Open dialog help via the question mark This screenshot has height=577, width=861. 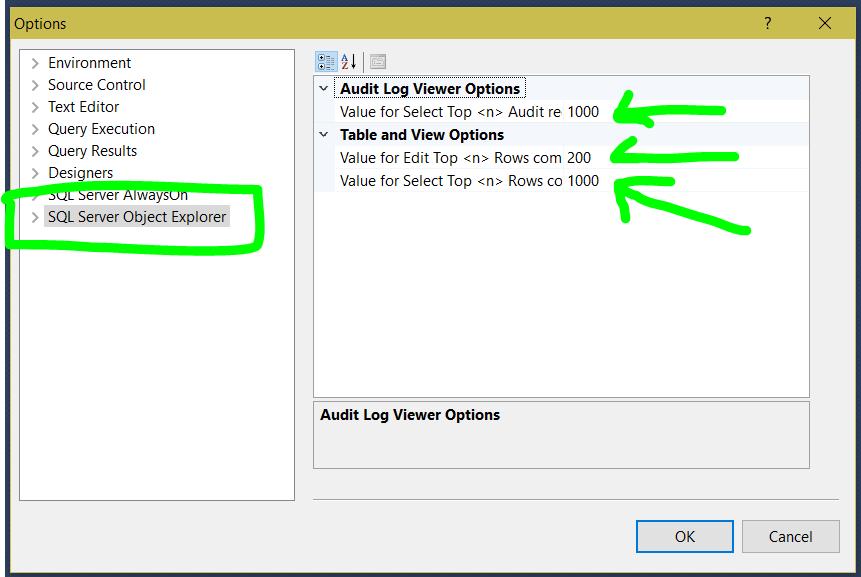(767, 22)
